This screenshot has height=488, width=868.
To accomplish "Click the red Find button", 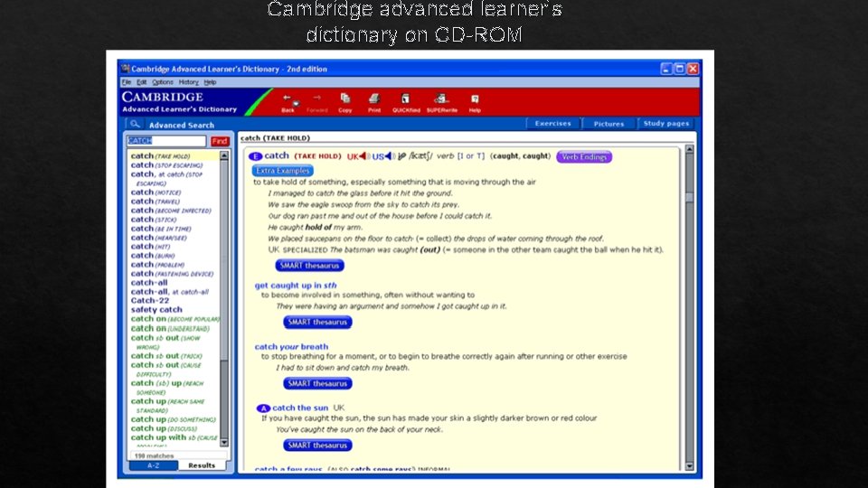I will click(220, 141).
